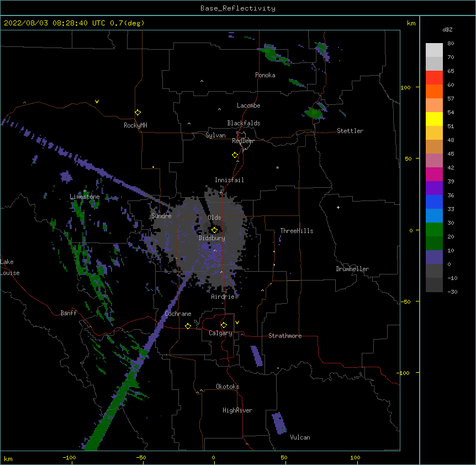The height and width of the screenshot is (465, 476).
Task: Click the RedDeer city label
Action: (243, 141)
